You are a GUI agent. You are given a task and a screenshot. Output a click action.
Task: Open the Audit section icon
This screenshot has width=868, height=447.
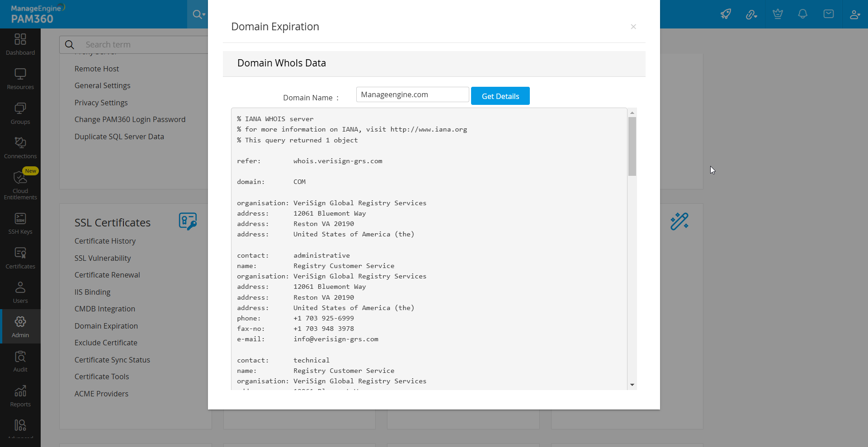[x=20, y=361]
